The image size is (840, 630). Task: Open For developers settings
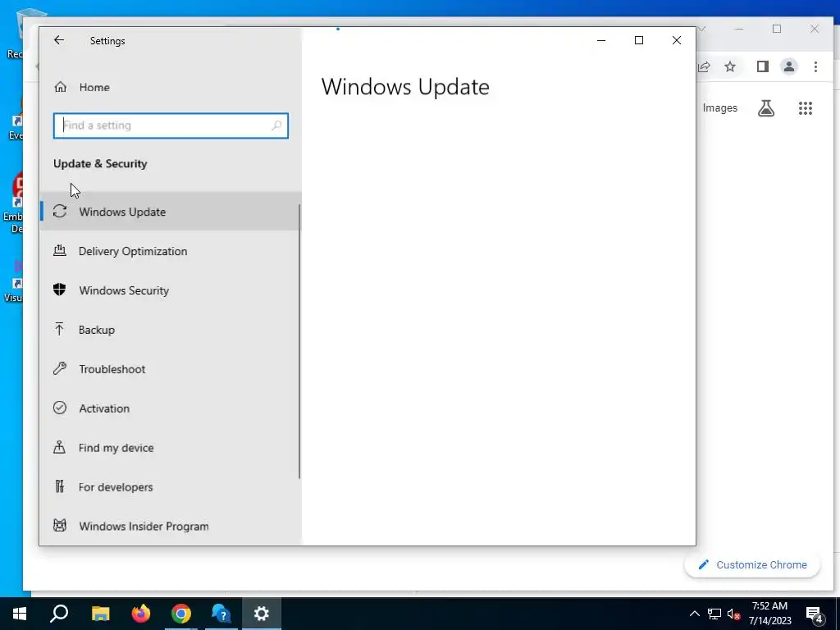pos(171,487)
